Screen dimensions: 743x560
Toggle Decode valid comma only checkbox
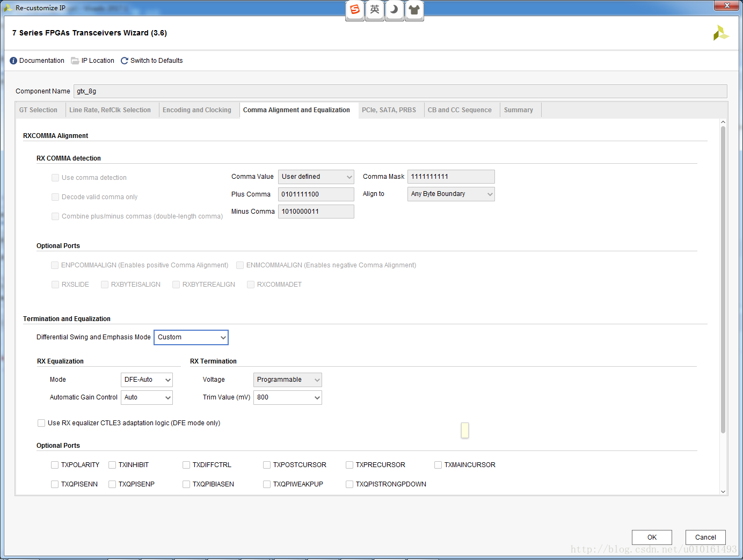[55, 197]
